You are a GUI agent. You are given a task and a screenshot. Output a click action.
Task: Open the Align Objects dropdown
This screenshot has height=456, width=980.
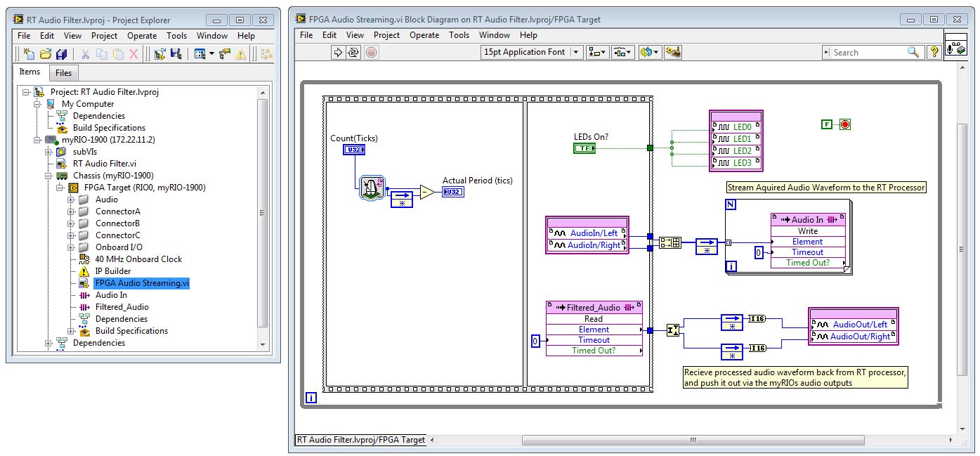598,52
